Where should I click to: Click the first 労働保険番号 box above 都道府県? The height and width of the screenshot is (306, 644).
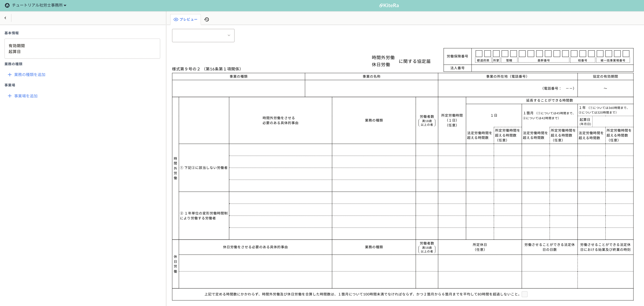(479, 54)
